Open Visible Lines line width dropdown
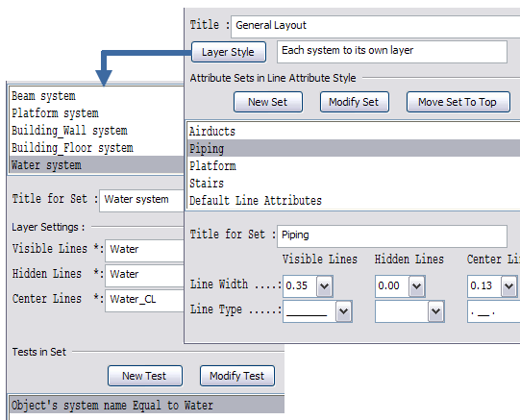Screen dimensions: 520x420 [x=324, y=285]
